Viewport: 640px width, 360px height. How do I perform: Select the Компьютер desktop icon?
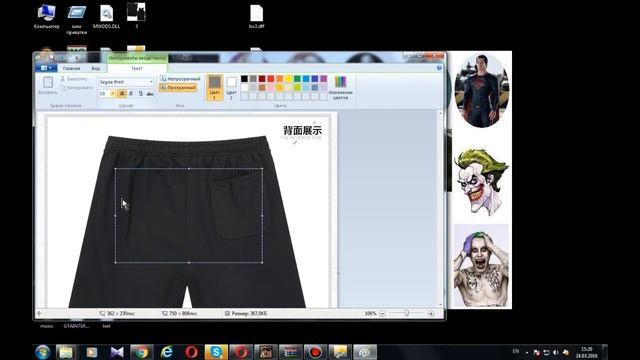[x=47, y=16]
